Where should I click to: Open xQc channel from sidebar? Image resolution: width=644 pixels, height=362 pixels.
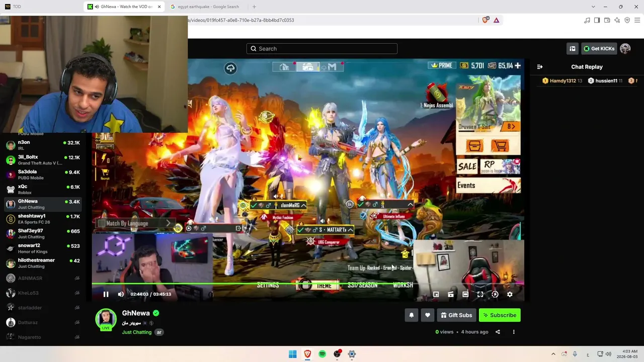(43, 189)
